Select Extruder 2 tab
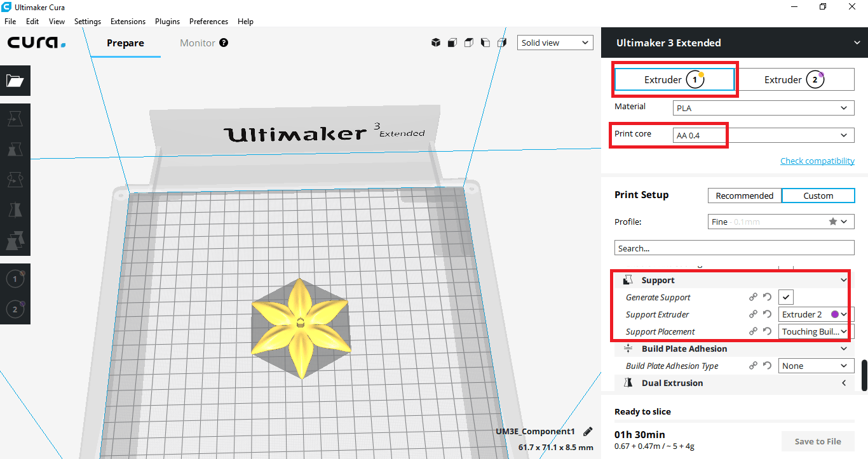Viewport: 868px width, 459px height. tap(794, 79)
